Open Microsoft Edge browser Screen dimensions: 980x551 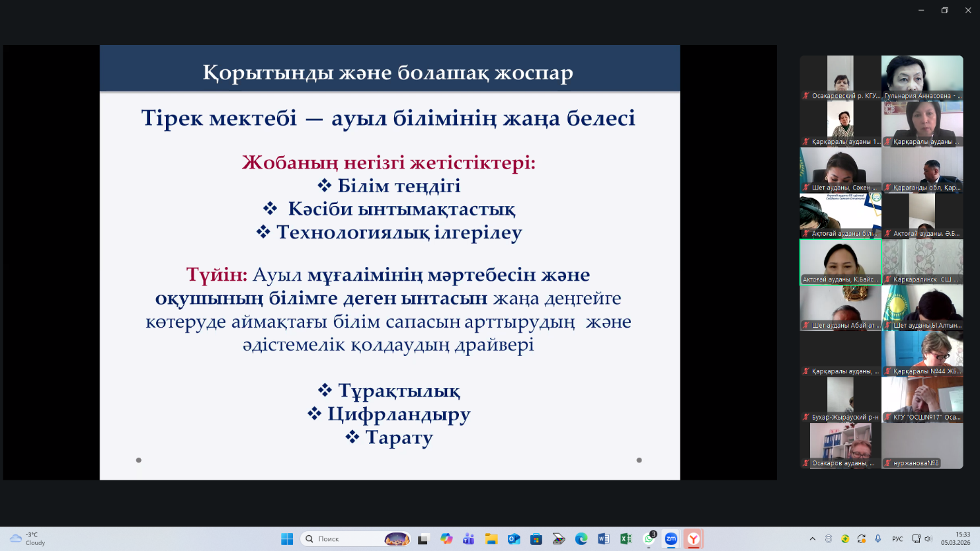point(581,539)
